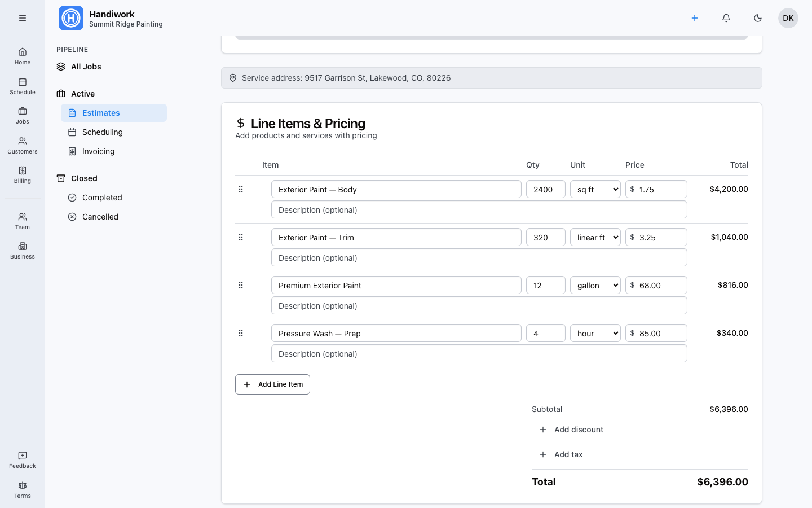
Task: Click the $340.00 line total
Action: [732, 333]
